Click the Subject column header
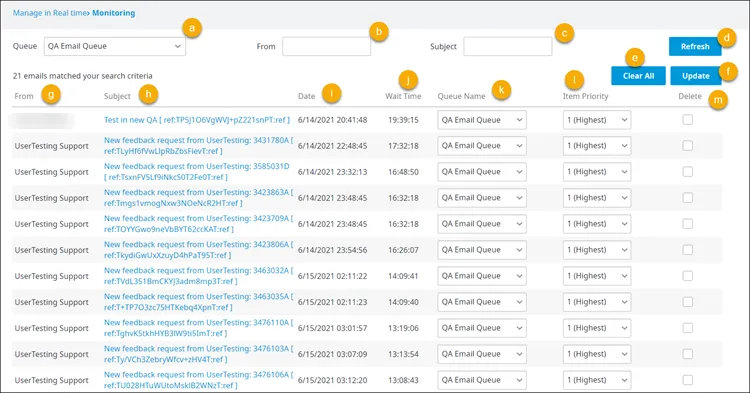Image resolution: width=750 pixels, height=393 pixels. [117, 96]
